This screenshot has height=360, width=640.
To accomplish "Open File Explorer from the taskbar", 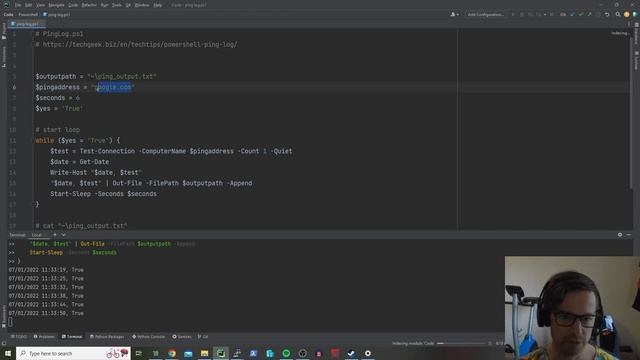I will coord(204,353).
